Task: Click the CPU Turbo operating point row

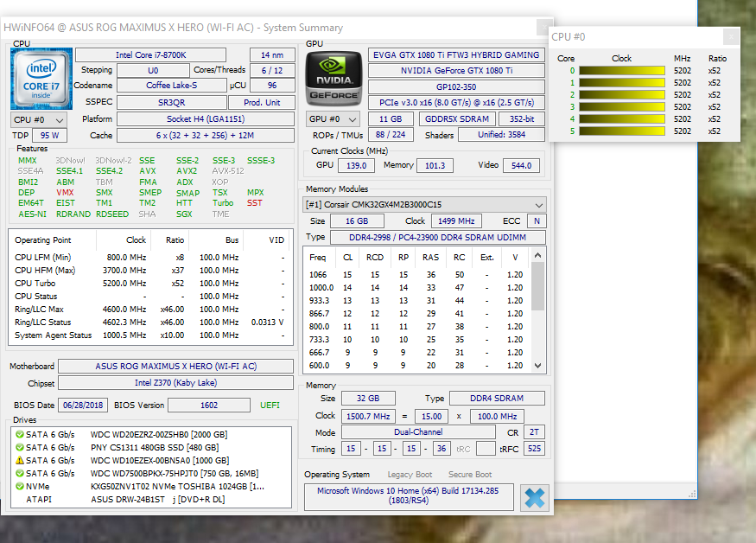Action: (150, 284)
